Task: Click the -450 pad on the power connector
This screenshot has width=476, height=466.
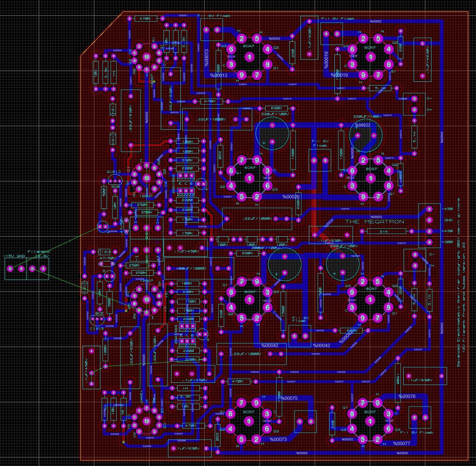Action: coord(429,209)
